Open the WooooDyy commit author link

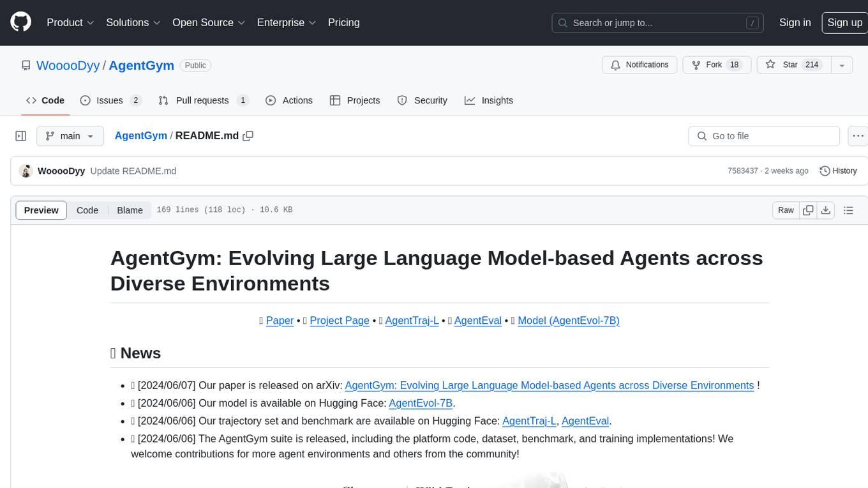point(61,171)
